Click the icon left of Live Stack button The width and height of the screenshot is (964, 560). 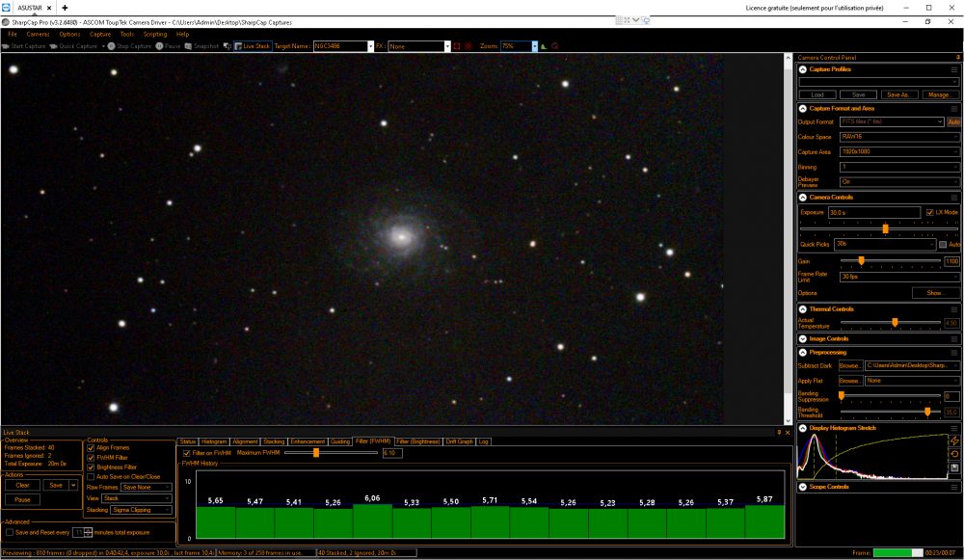coord(227,46)
